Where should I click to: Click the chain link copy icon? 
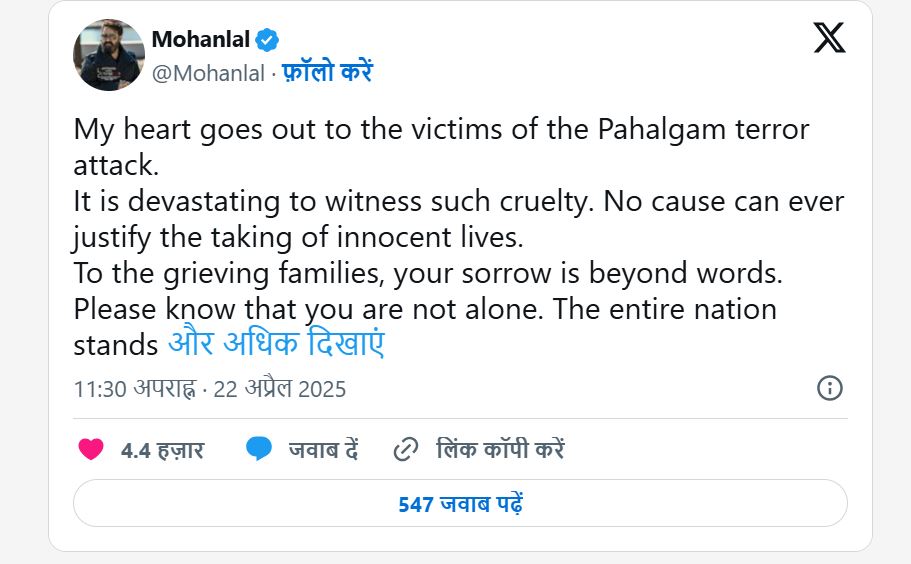pyautogui.click(x=405, y=450)
